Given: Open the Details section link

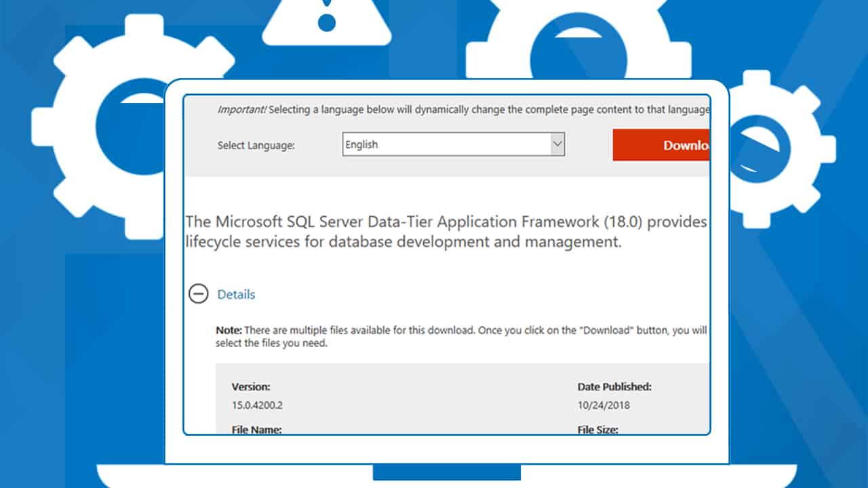Looking at the screenshot, I should [x=236, y=294].
